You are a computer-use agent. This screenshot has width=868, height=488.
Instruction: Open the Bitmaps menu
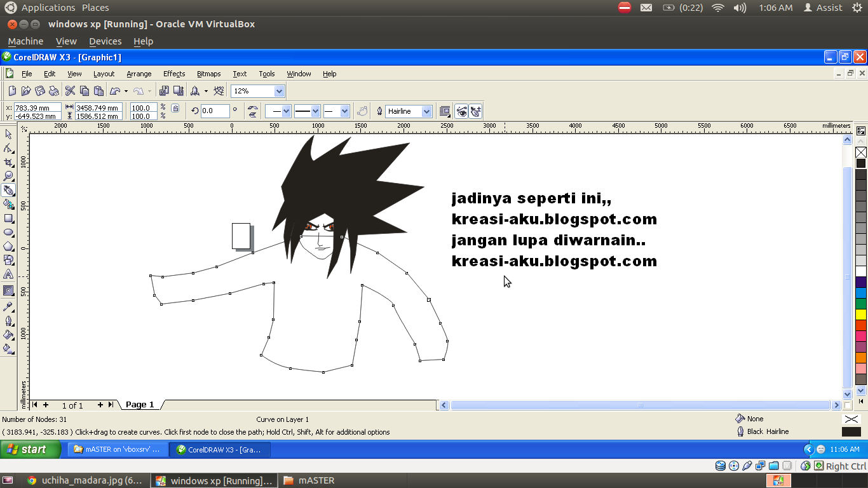[x=209, y=74]
